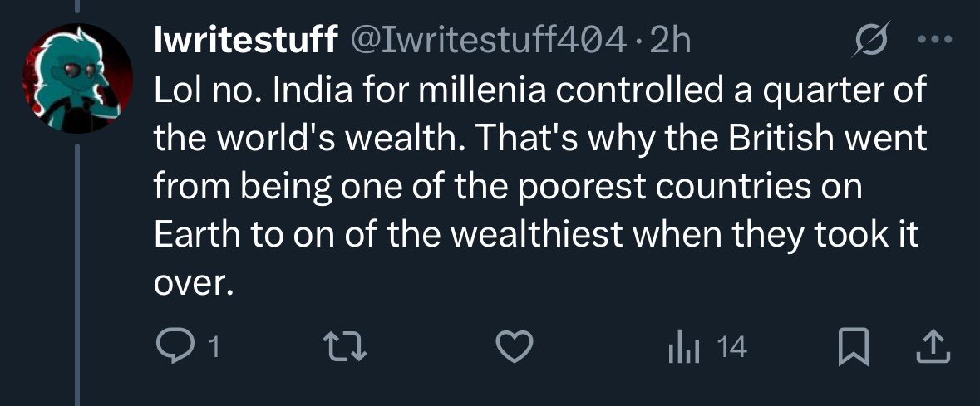This screenshot has width=980, height=406.
Task: Open the @Iwritestuff404 handle link
Action: click(x=490, y=42)
